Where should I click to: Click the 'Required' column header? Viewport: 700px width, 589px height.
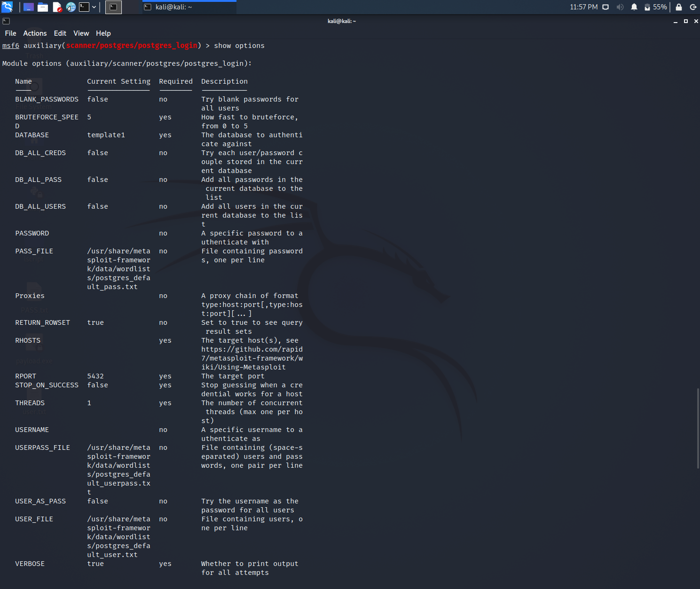click(176, 81)
